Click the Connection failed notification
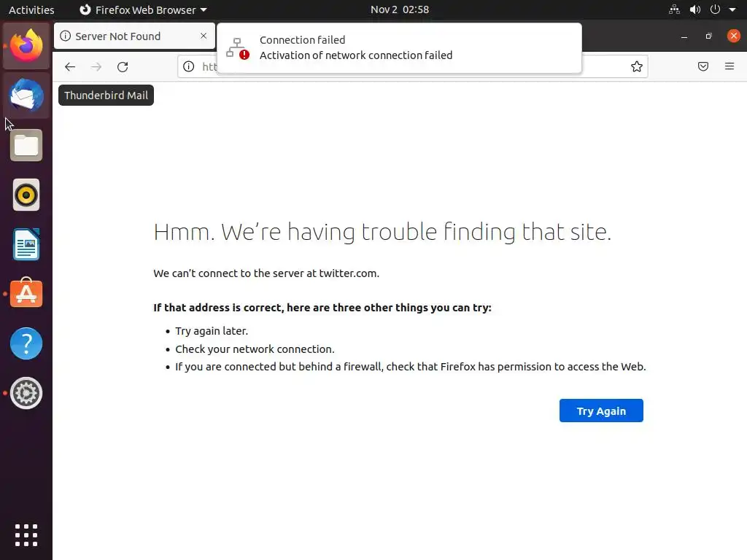The image size is (747, 560). pyautogui.click(x=399, y=47)
